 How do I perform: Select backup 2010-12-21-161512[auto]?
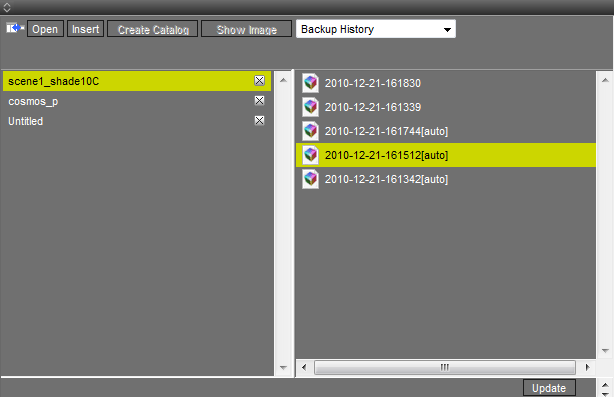click(446, 155)
